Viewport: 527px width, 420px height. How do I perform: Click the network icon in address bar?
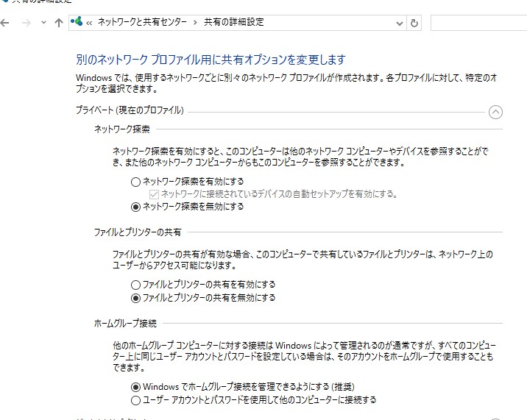click(77, 21)
